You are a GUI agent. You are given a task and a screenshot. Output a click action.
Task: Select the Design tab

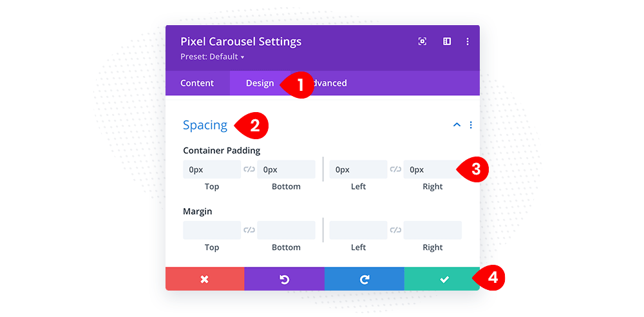pyautogui.click(x=260, y=83)
